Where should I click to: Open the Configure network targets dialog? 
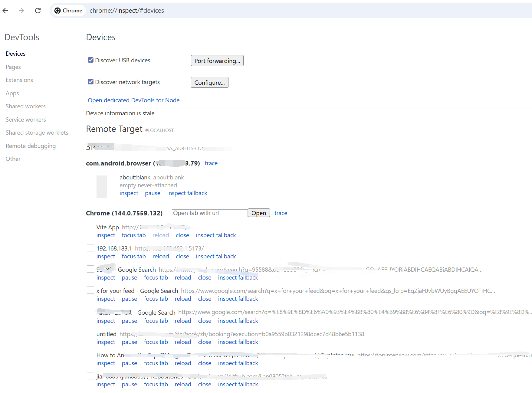pos(209,82)
